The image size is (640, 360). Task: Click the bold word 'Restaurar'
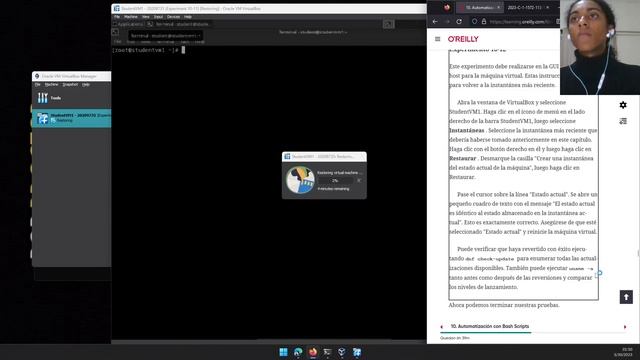(x=463, y=158)
